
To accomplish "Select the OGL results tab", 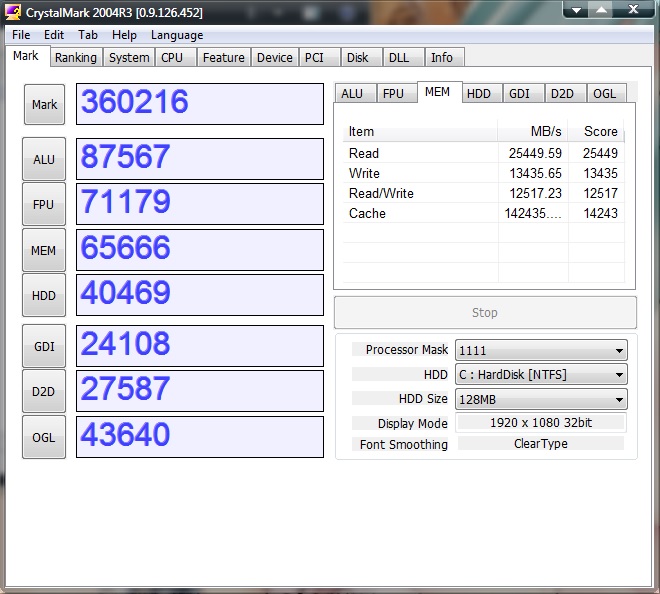I will (x=604, y=94).
